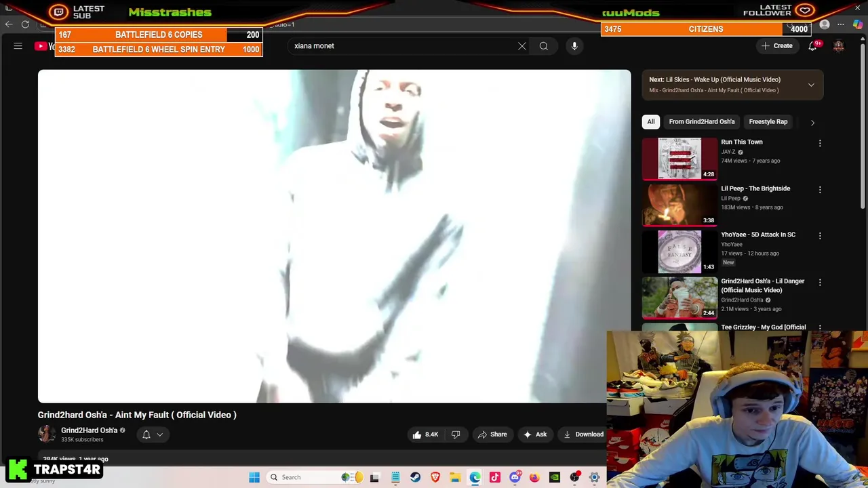Open the "JAY-Z" channel name
The image size is (868, 488).
click(728, 152)
